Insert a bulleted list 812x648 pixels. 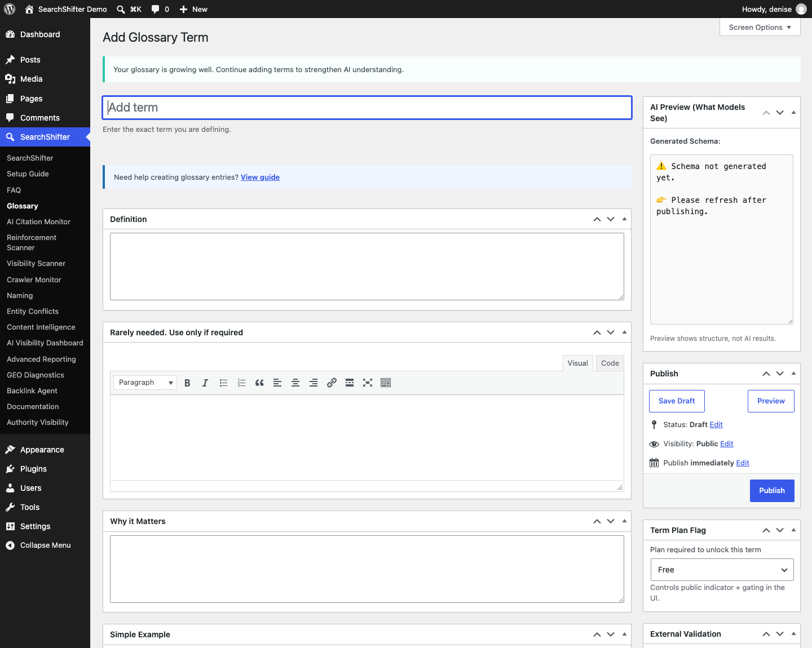pyautogui.click(x=223, y=383)
